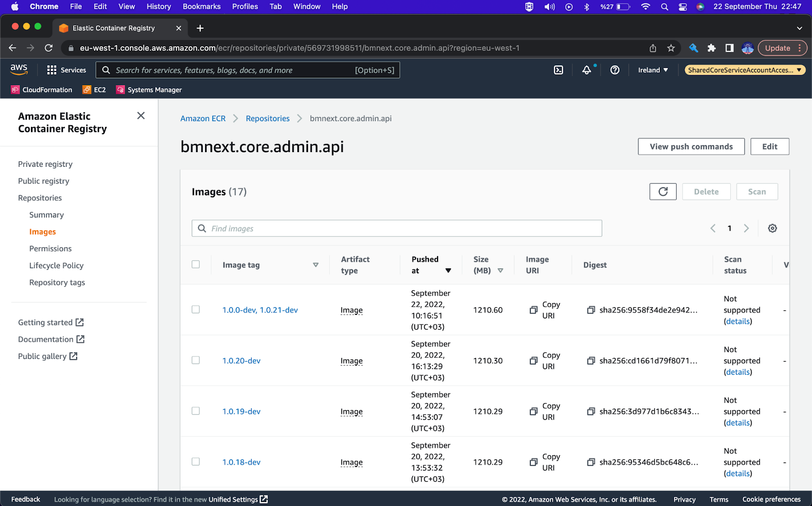Check the checkbox for image 1.0.19-dev

(196, 411)
